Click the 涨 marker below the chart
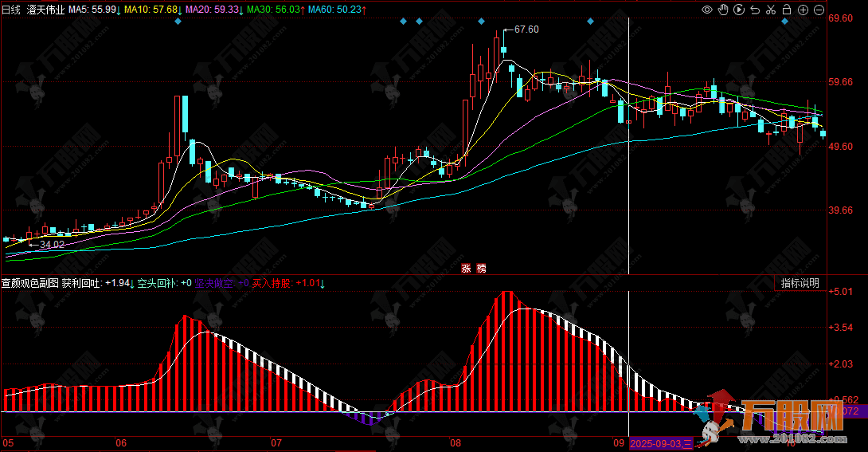Image resolution: width=868 pixels, height=452 pixels. click(466, 269)
